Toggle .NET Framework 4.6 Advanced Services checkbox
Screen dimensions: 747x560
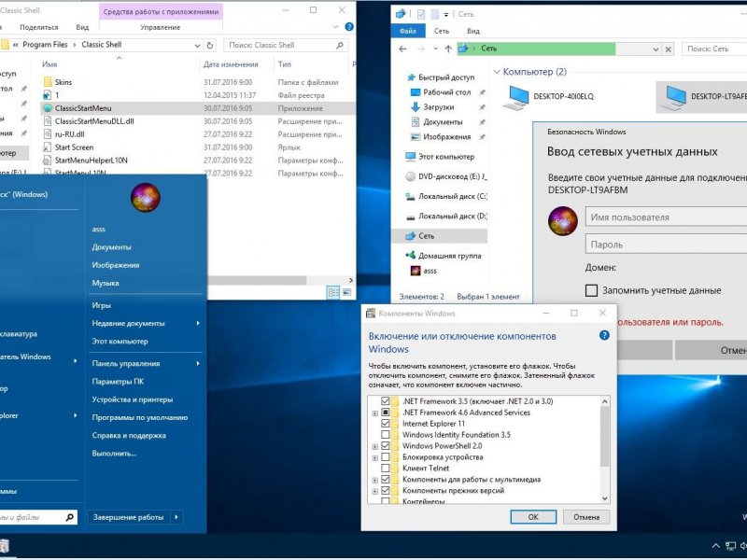386,413
